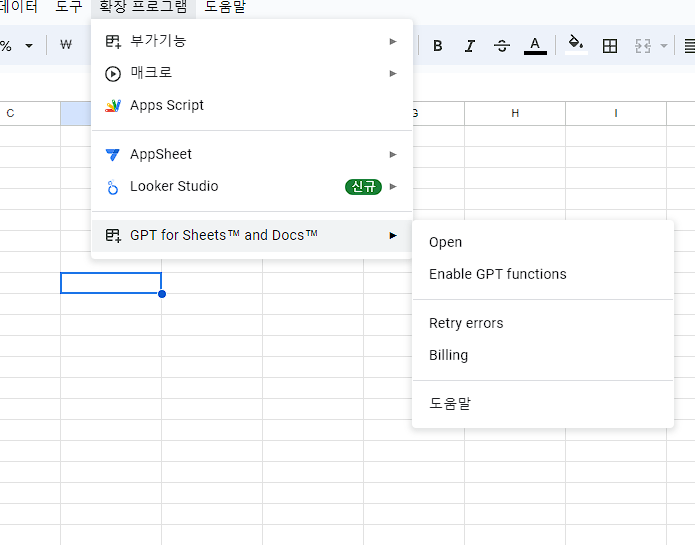Open Billing from the GPT submenu
695x545 pixels.
(x=543, y=355)
